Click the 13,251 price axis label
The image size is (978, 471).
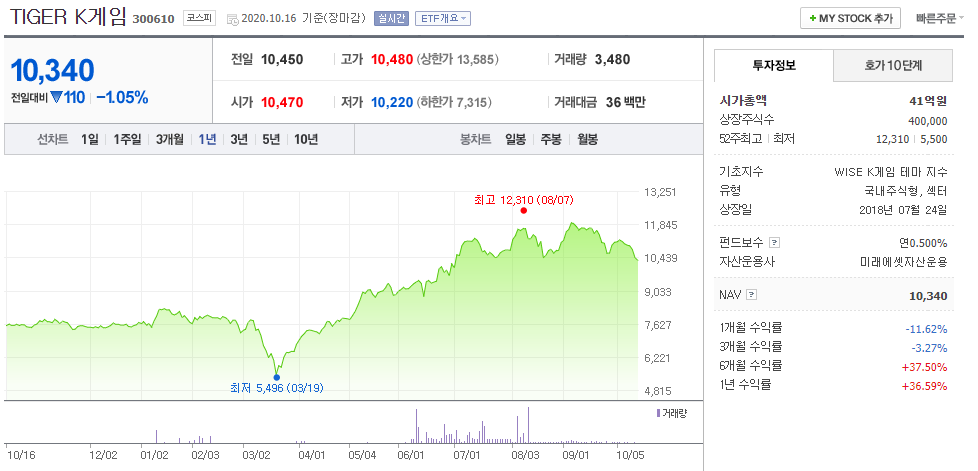coord(660,192)
